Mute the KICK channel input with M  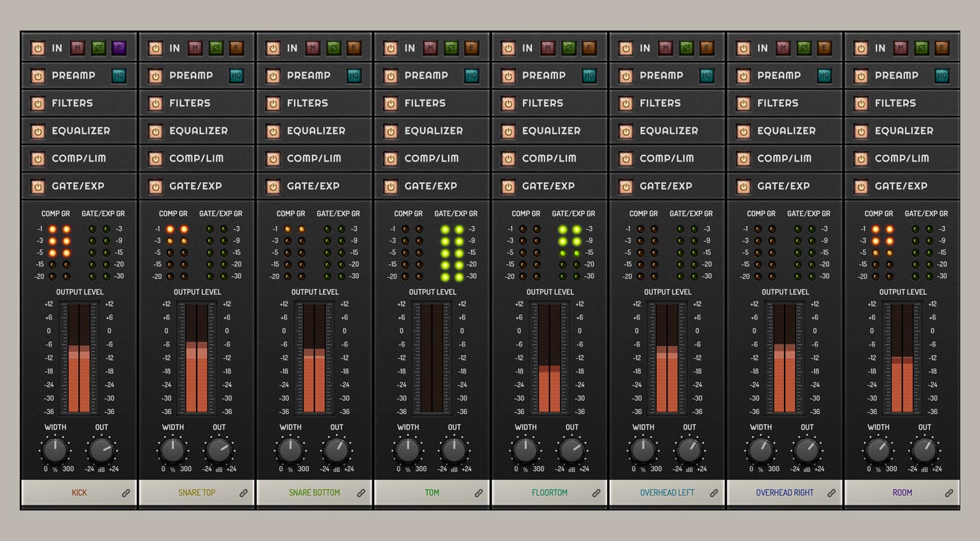(x=77, y=48)
